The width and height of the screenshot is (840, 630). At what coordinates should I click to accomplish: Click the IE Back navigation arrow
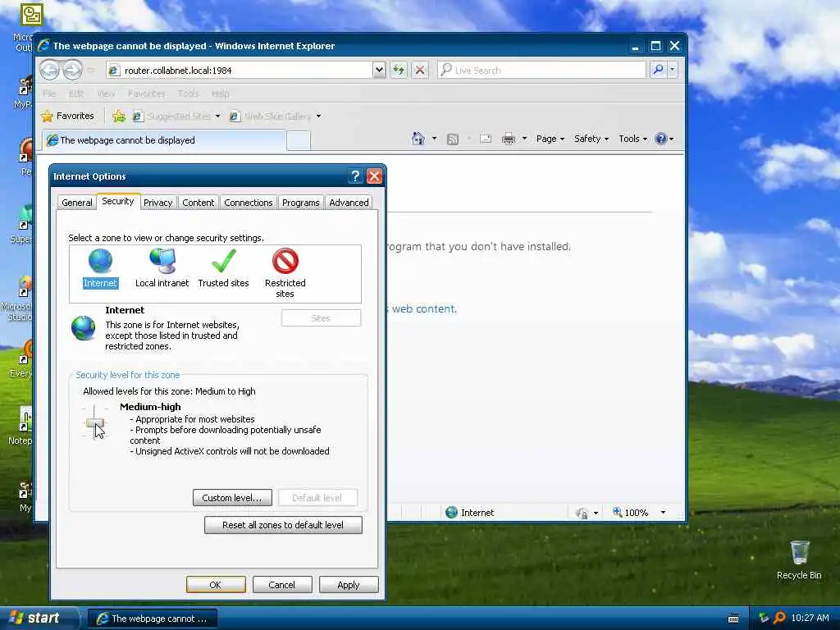pyautogui.click(x=50, y=71)
